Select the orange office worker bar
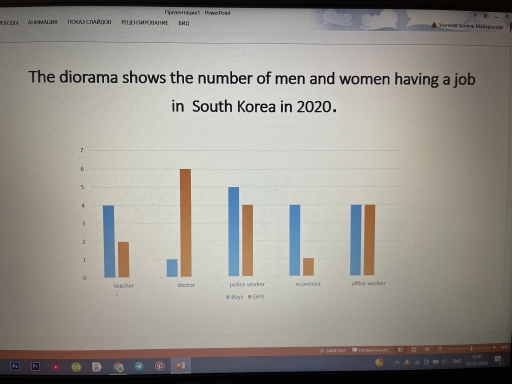The width and height of the screenshot is (512, 384). [369, 240]
